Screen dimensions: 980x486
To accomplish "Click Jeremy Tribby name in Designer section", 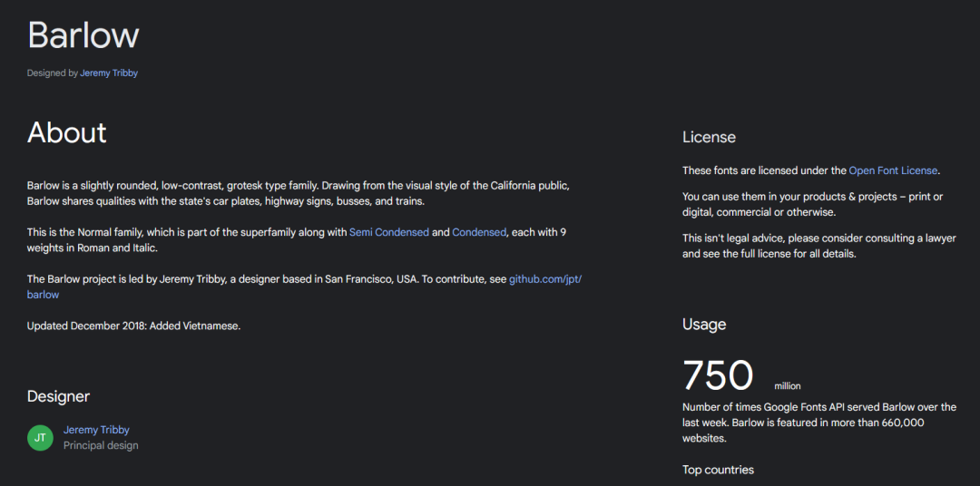I will [96, 430].
